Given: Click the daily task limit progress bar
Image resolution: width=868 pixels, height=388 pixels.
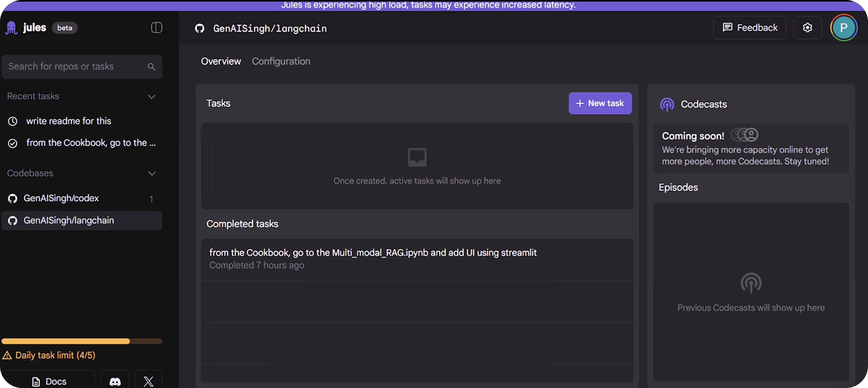Looking at the screenshot, I should point(82,341).
